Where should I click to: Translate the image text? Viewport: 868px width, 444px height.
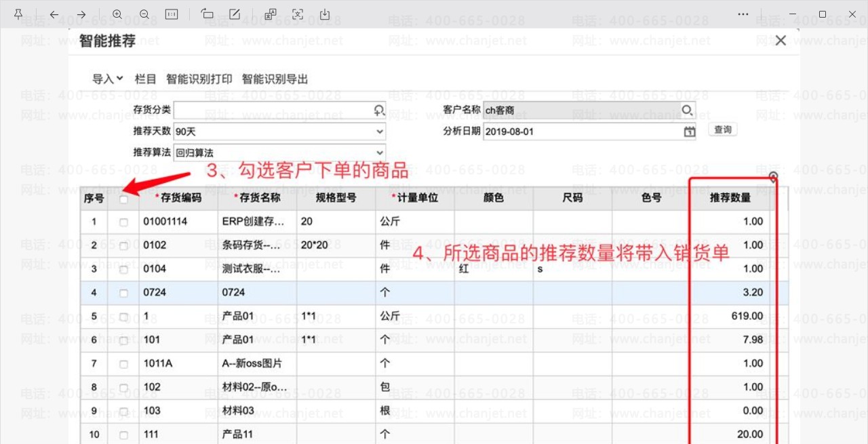[x=271, y=14]
